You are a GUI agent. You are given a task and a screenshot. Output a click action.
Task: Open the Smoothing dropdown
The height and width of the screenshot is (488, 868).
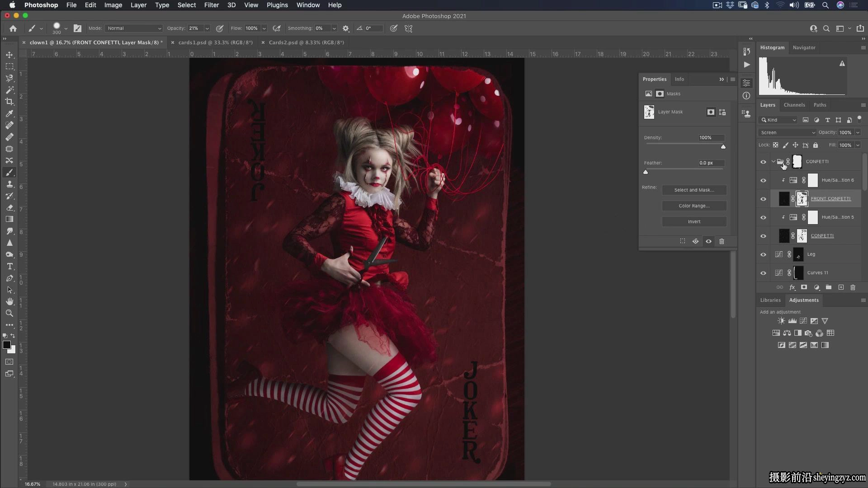pos(334,28)
